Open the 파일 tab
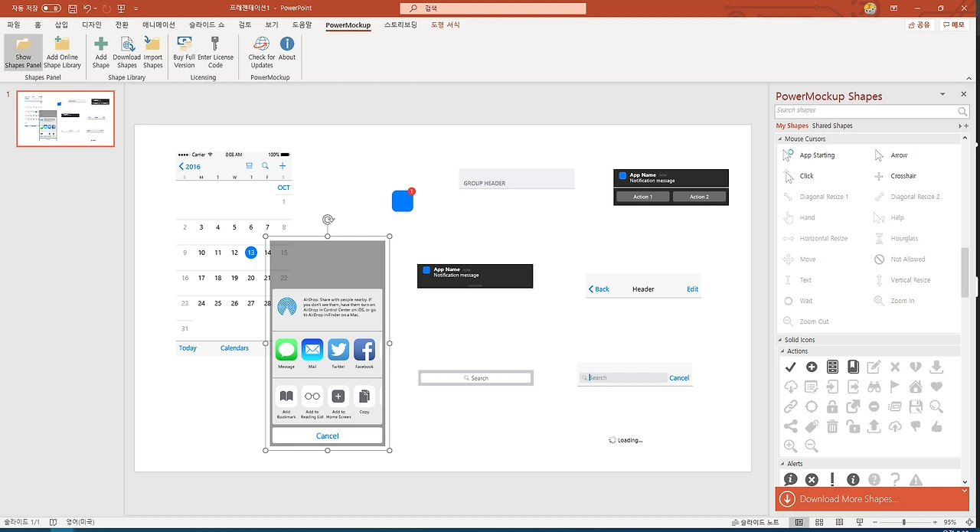980x532 pixels. pos(14,25)
